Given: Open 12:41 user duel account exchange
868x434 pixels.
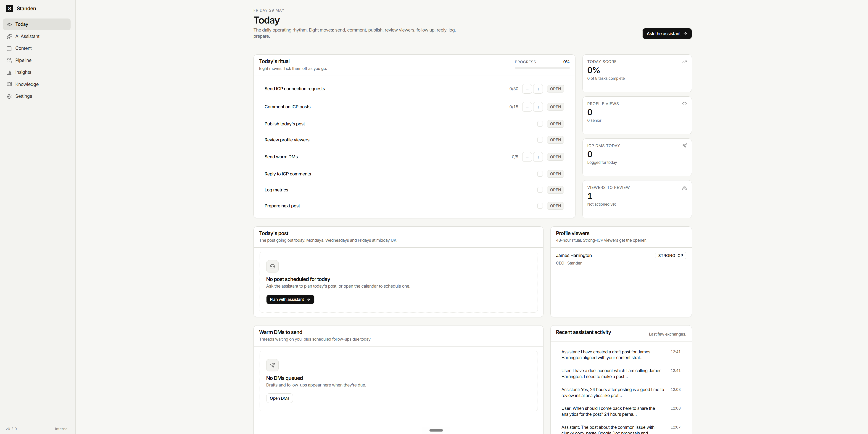Looking at the screenshot, I should tap(621, 374).
